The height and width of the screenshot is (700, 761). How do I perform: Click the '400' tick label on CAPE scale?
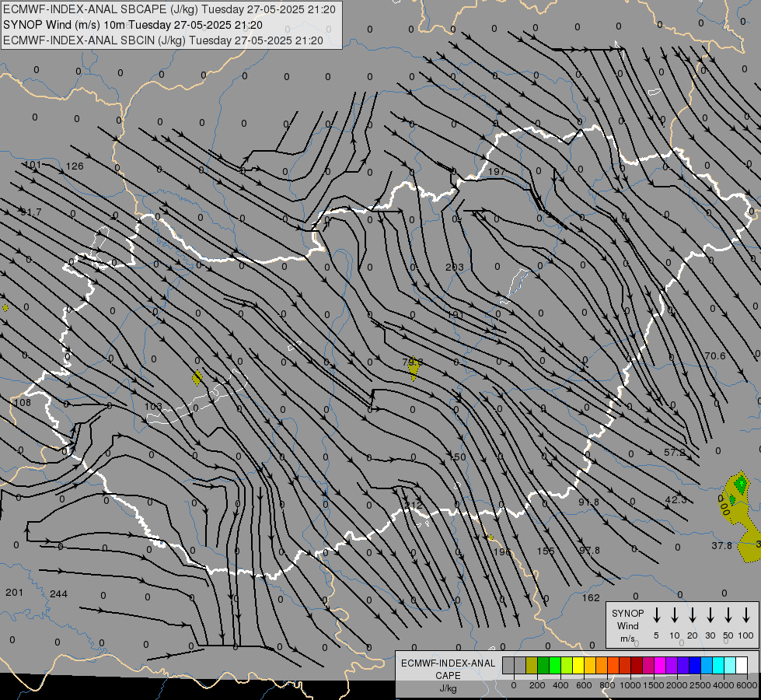(x=560, y=685)
